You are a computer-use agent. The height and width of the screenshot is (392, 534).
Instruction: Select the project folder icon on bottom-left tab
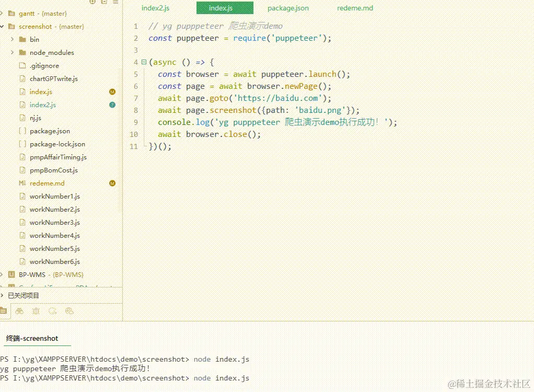4,311
